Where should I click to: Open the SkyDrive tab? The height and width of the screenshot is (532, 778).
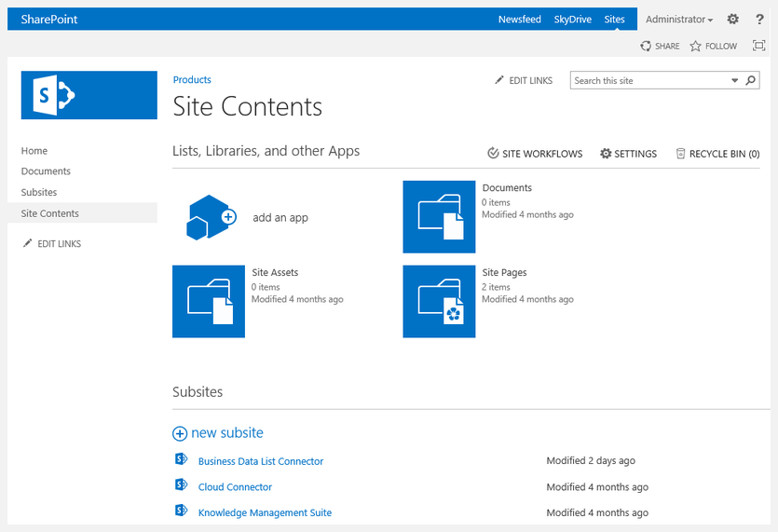coord(573,20)
